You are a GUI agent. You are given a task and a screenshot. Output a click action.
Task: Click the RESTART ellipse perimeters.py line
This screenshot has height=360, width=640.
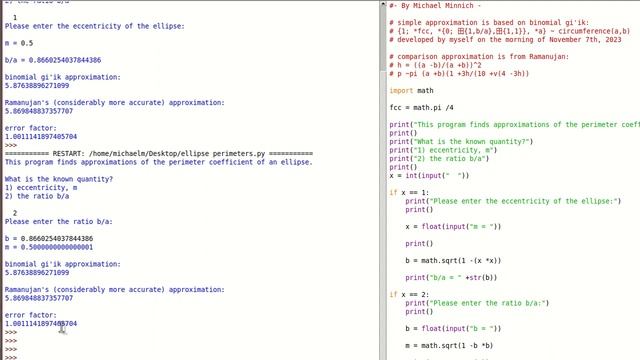coord(159,153)
